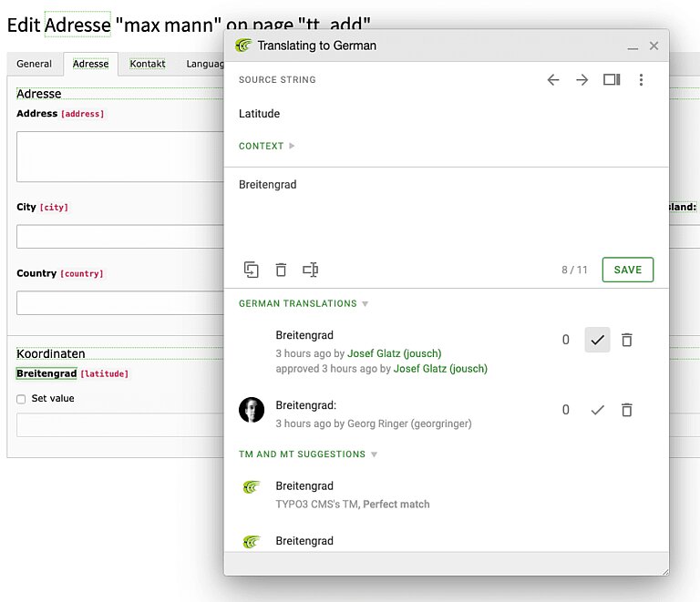The image size is (700, 602).
Task: Approve Georg Ringer's "Breitengrad:" translation
Action: [x=597, y=410]
